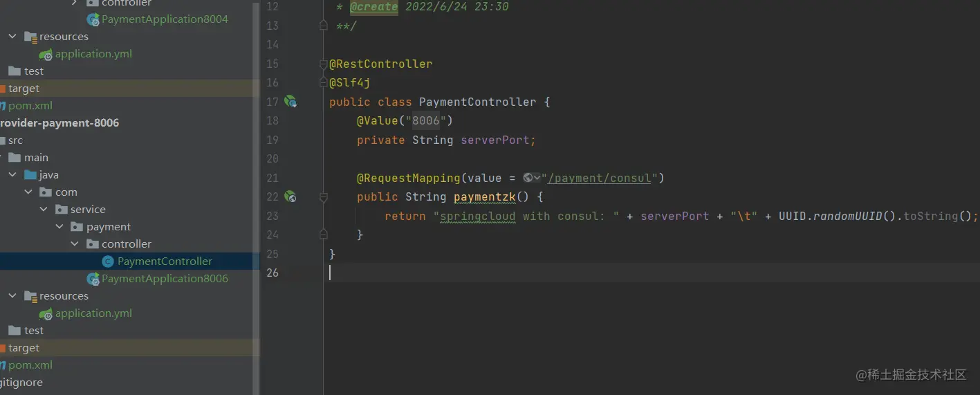Viewport: 980px width, 395px height.
Task: Click the PaymentApplication8004 Spring class icon
Action: [93, 19]
